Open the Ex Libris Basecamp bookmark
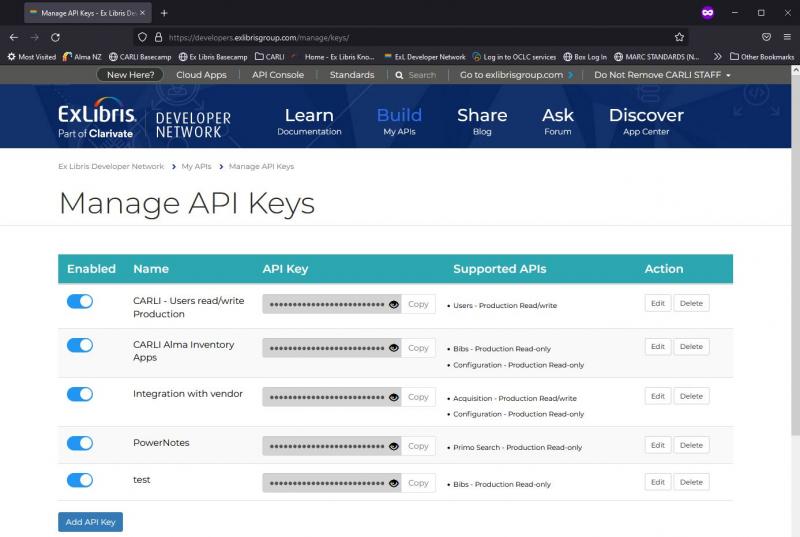 213,57
